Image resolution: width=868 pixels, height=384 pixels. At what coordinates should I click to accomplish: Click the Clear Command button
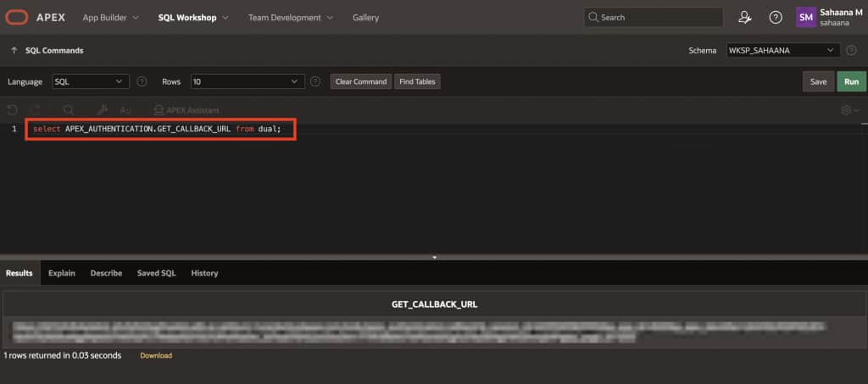tap(361, 81)
